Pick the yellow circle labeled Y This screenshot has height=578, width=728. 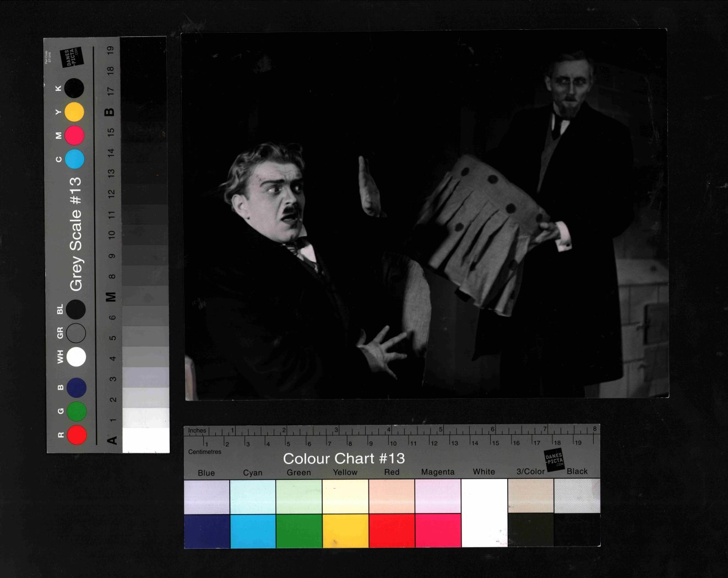tap(74, 112)
